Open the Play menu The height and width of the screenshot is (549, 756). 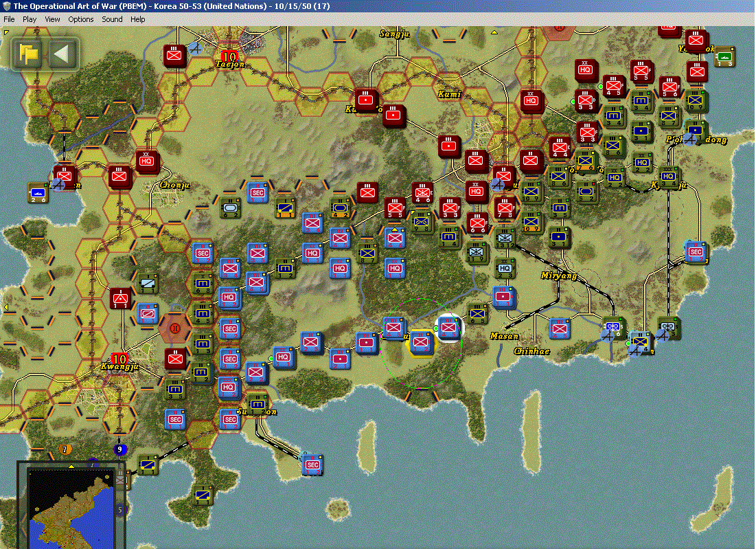(x=30, y=19)
